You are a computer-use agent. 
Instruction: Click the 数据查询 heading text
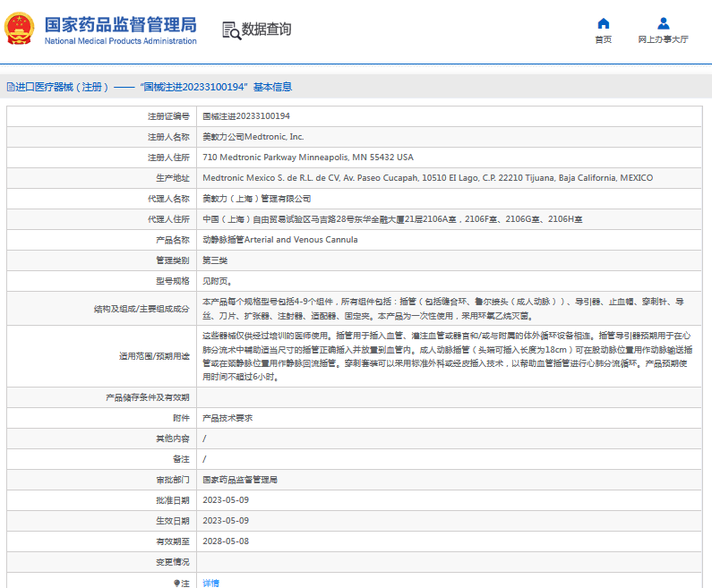pos(266,29)
